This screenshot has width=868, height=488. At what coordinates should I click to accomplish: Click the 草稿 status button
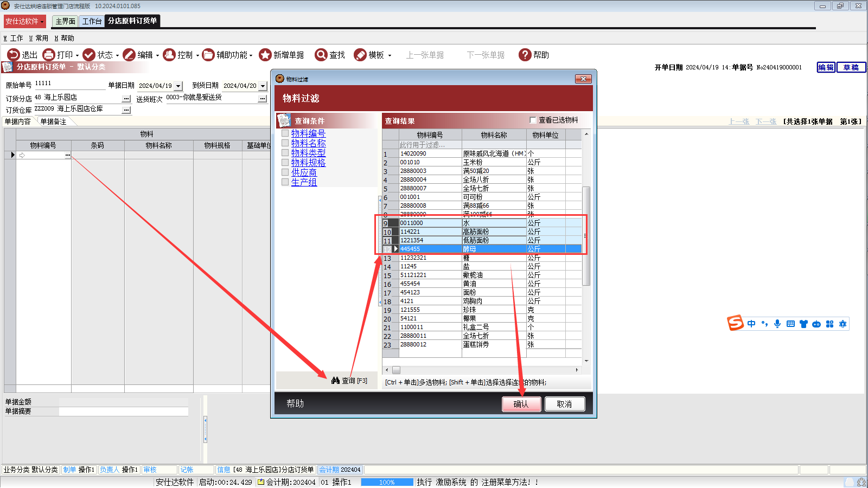coord(851,67)
